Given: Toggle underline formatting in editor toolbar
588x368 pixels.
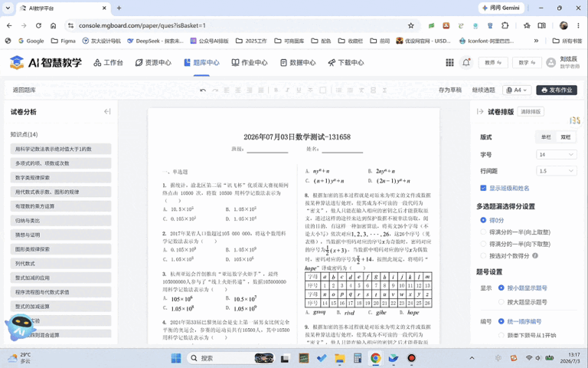Looking at the screenshot, I should 299,90.
